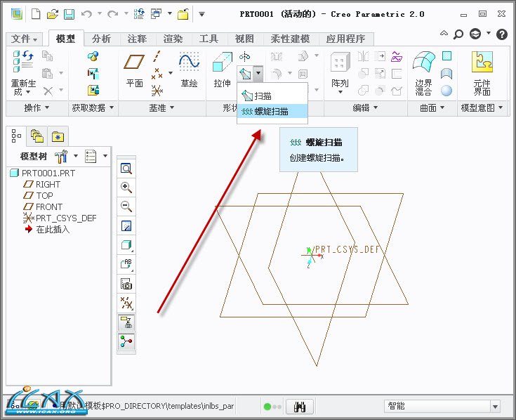Screen dimensions: 516x420
Task: Save the model with floppy disk icon
Action: click(69, 14)
